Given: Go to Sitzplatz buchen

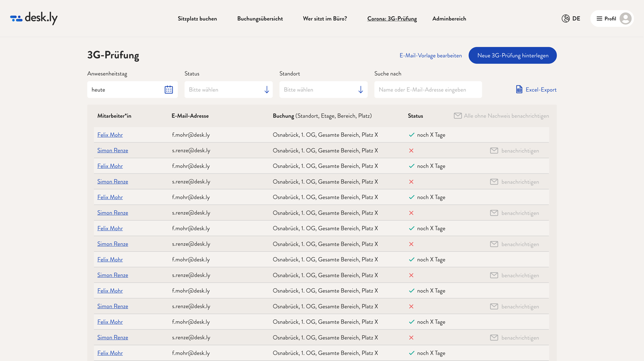Looking at the screenshot, I should [x=197, y=18].
